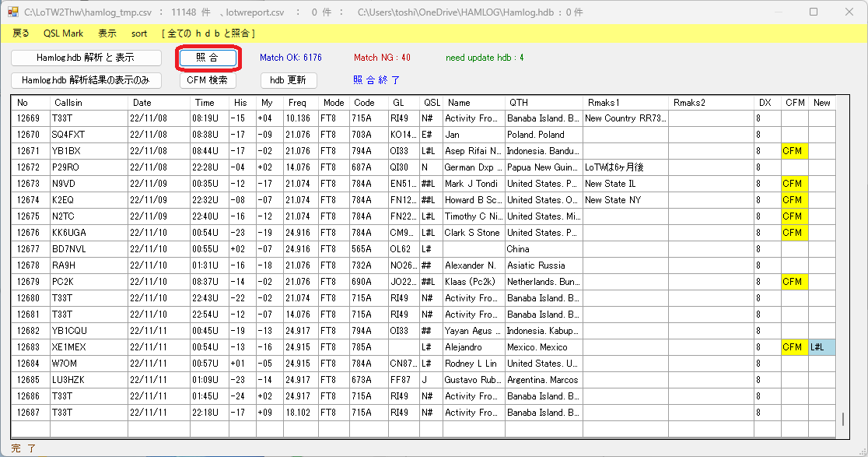Click the CFM 検索 button

coord(208,80)
